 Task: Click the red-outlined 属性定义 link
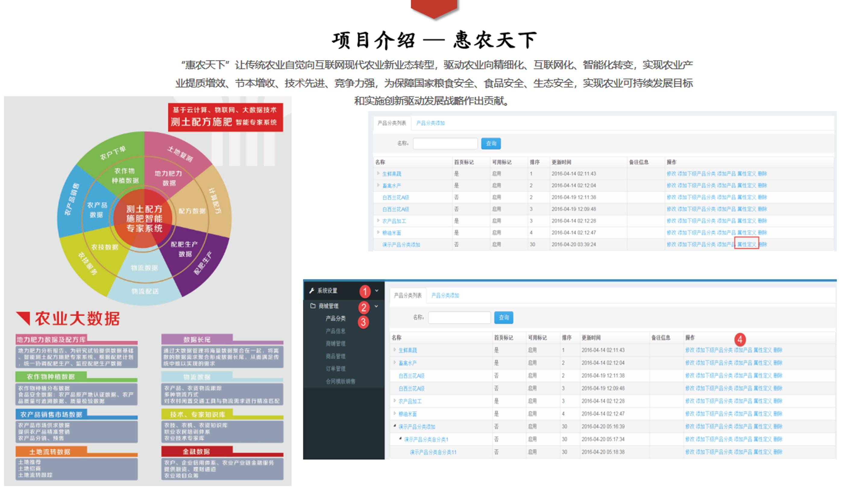(x=746, y=244)
